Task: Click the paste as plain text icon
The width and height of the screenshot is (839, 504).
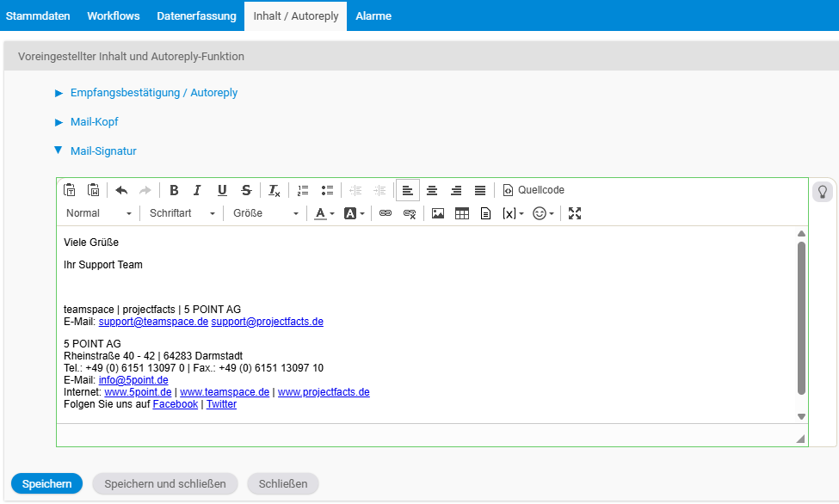Action: click(x=70, y=190)
